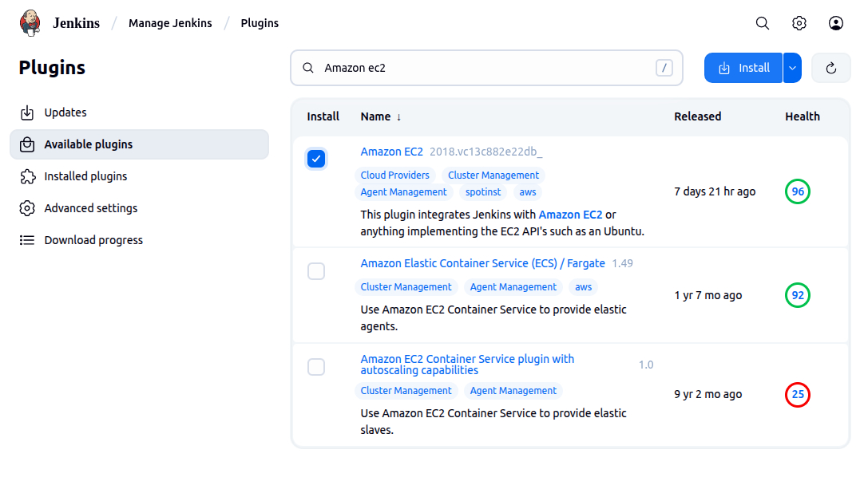Select Available plugins in the sidebar

(89, 144)
